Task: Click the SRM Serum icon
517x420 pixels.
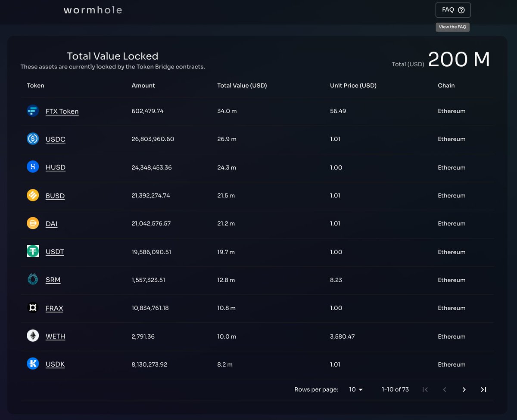Action: point(33,279)
